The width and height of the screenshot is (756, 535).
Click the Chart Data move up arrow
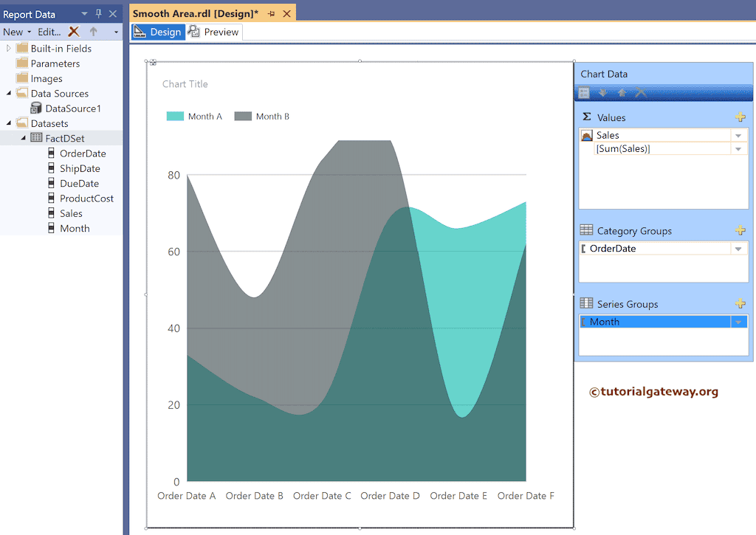coord(622,92)
